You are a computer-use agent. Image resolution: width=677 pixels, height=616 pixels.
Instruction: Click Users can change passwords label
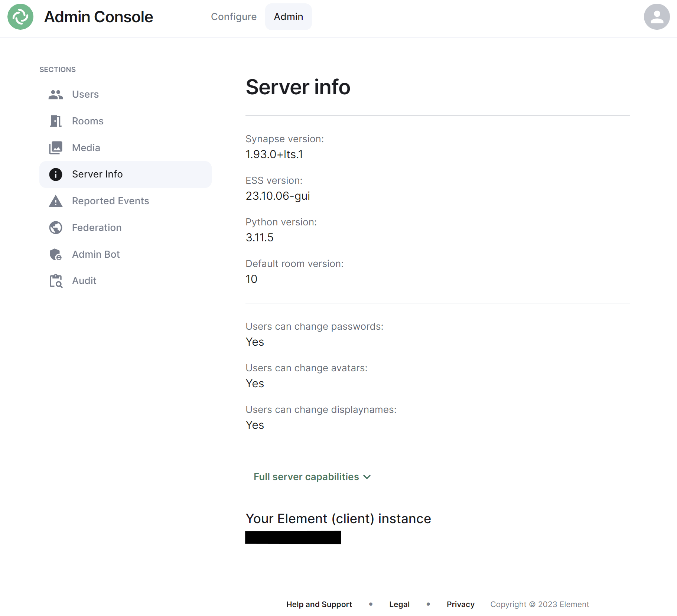315,326
